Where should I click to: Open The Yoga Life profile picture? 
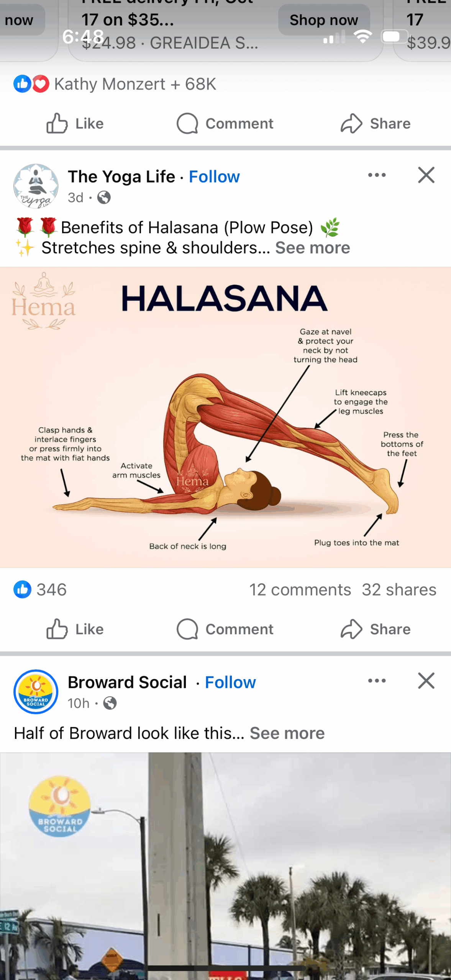(36, 186)
